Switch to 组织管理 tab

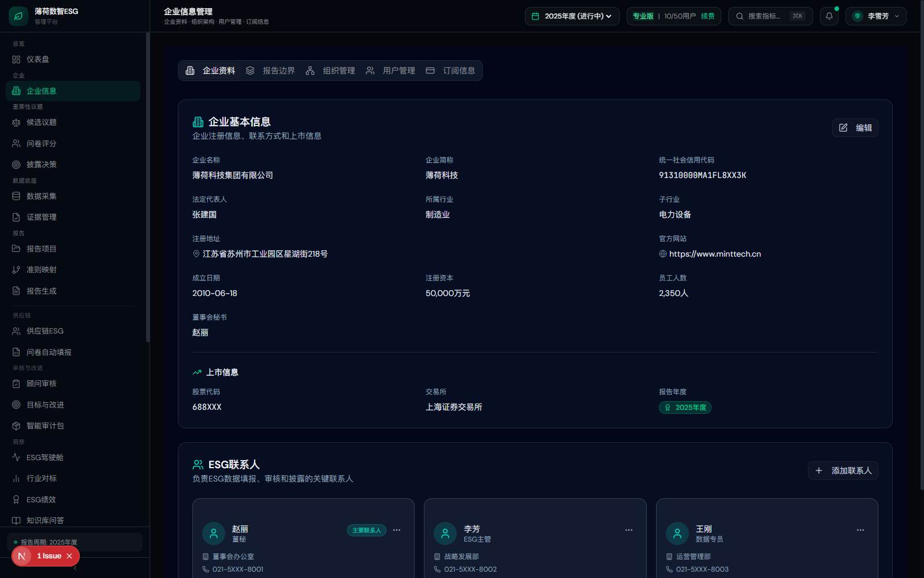330,71
